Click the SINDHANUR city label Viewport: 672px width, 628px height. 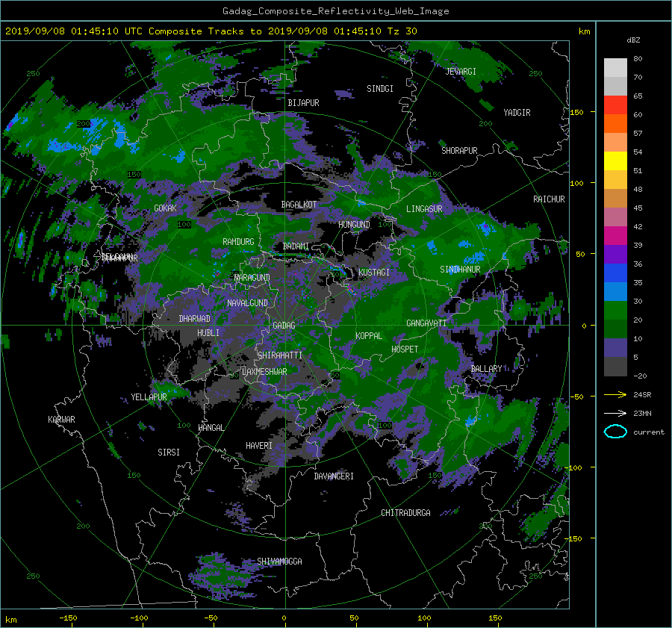pos(460,270)
